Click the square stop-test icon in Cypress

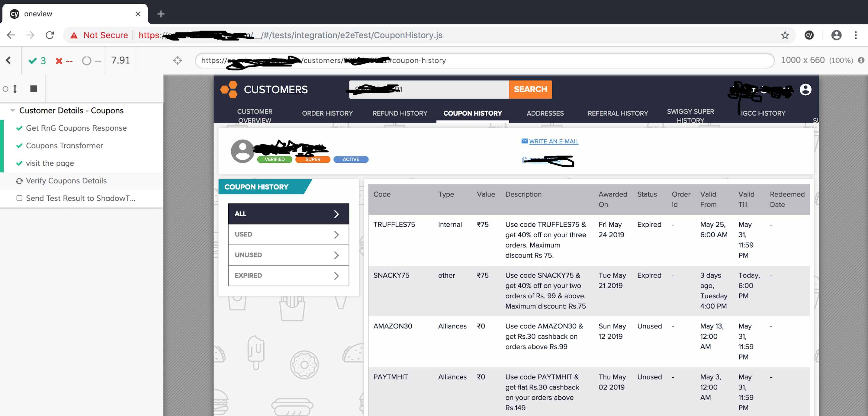pyautogui.click(x=33, y=88)
